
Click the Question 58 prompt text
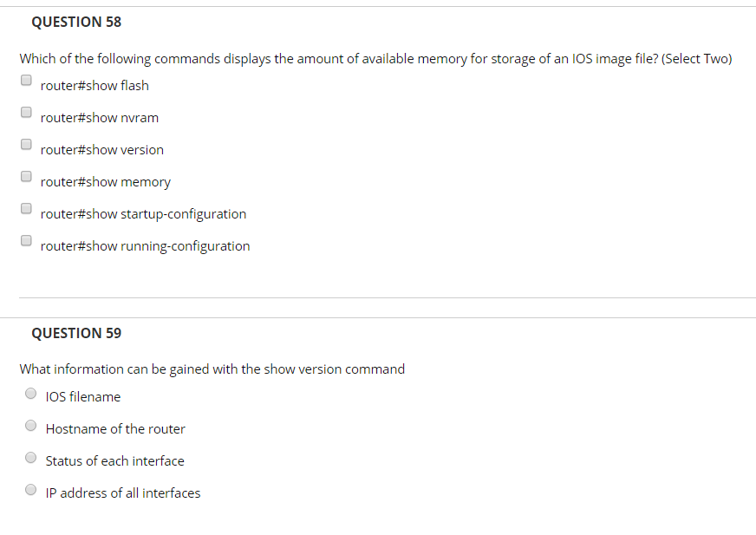point(375,58)
